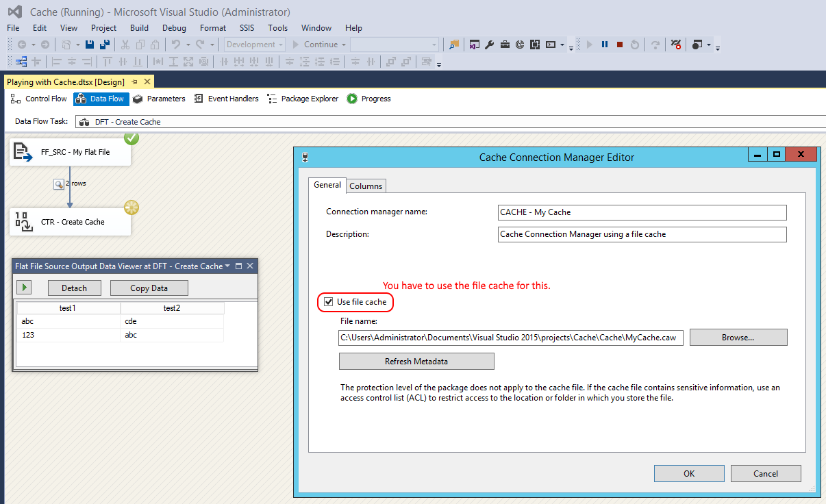This screenshot has height=504, width=826.
Task: Select the General tab in editor
Action: click(x=327, y=185)
